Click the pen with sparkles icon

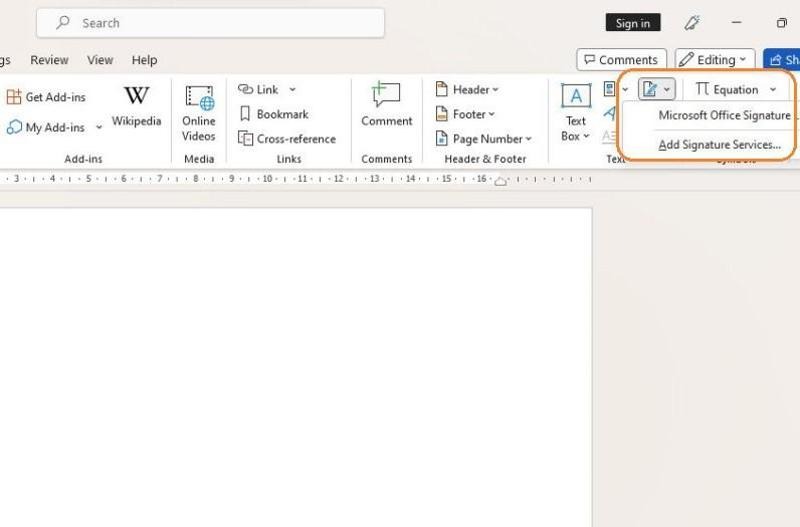pyautogui.click(x=692, y=23)
